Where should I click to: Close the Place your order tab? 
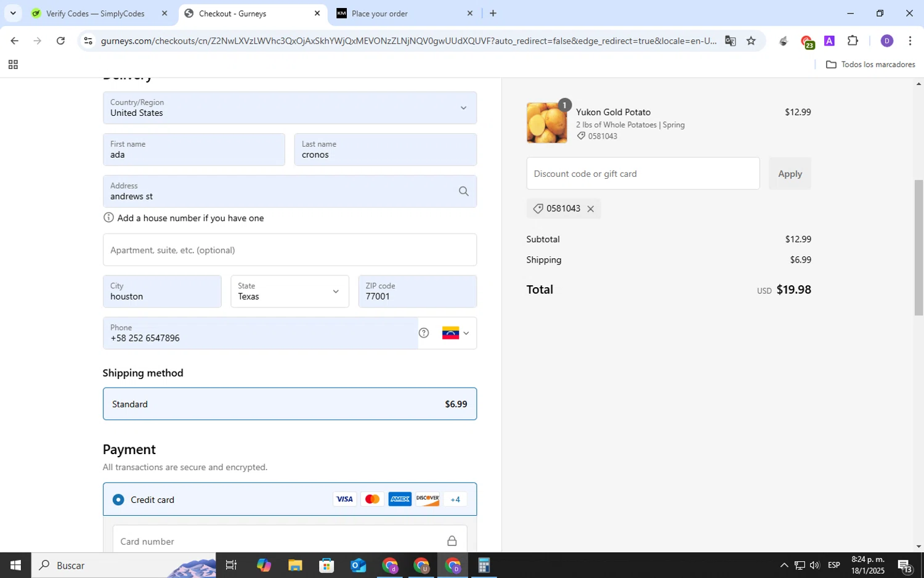pos(470,13)
